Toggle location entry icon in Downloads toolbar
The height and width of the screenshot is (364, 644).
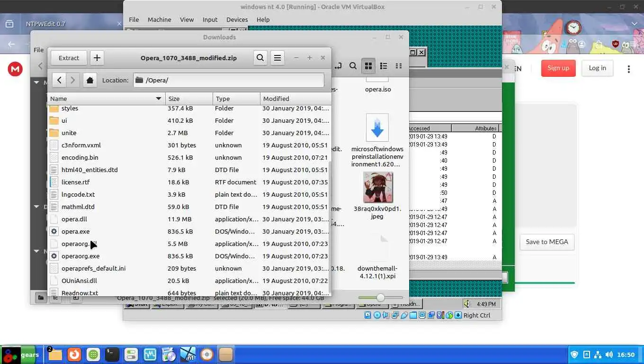coord(338,66)
